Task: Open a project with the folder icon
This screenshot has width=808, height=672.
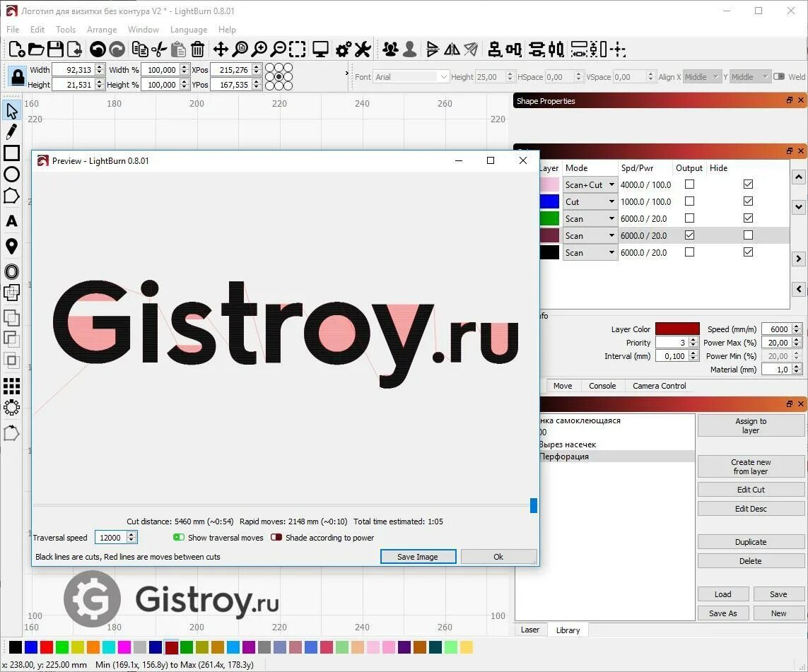Action: pyautogui.click(x=36, y=49)
